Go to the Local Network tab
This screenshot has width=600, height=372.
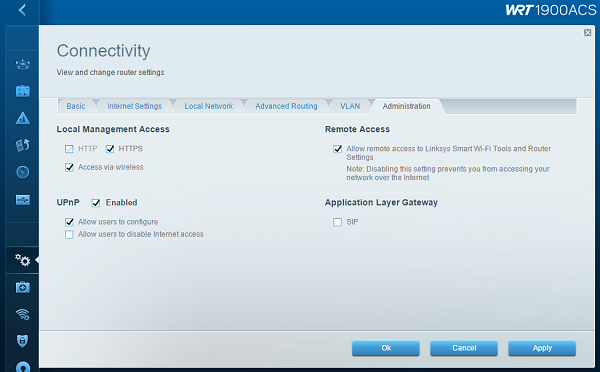tap(209, 106)
